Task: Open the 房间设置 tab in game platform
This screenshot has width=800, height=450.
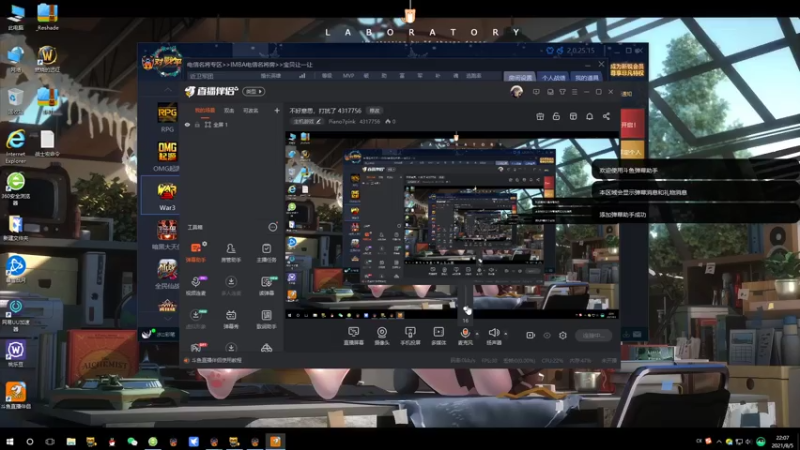Action: click(x=520, y=77)
